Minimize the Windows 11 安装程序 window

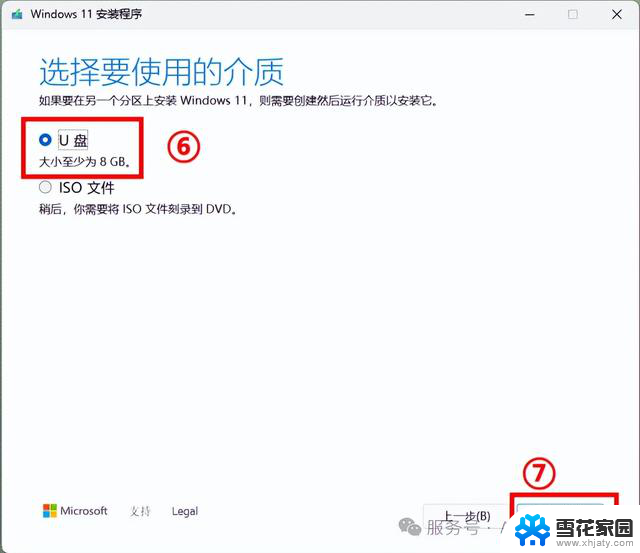tap(530, 15)
